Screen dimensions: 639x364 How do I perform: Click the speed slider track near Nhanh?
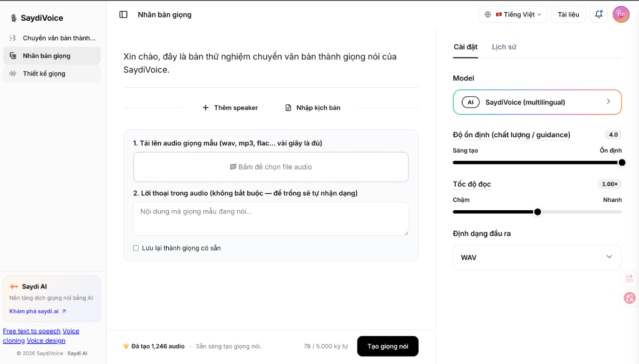pos(612,212)
